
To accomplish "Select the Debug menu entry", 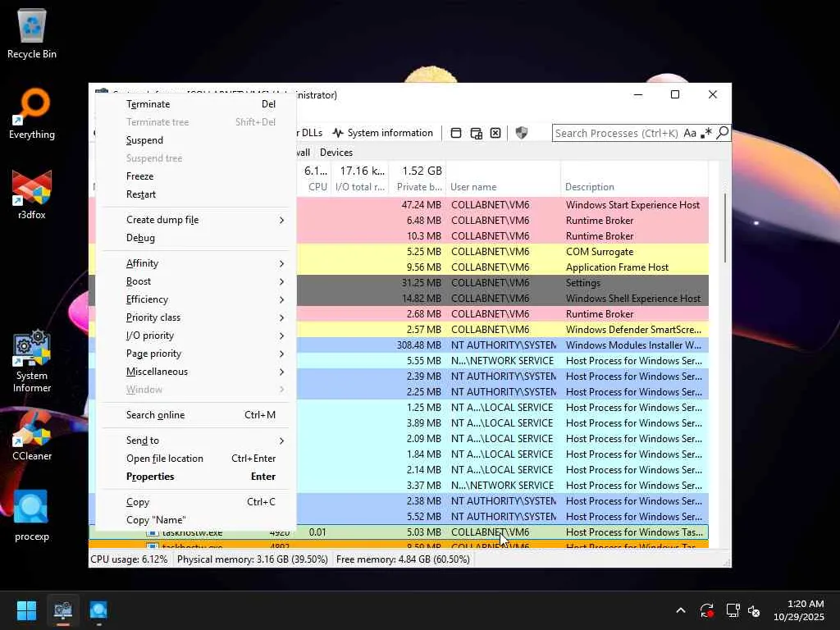I will click(196, 238).
